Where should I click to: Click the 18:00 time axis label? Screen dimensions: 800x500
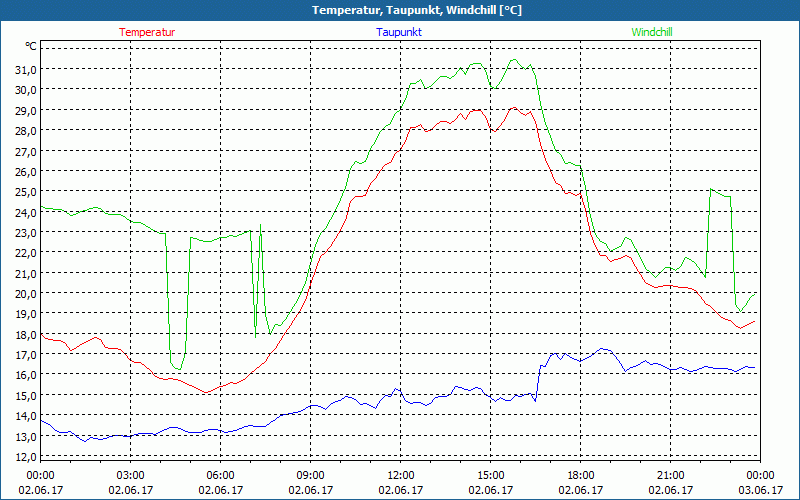tap(581, 476)
